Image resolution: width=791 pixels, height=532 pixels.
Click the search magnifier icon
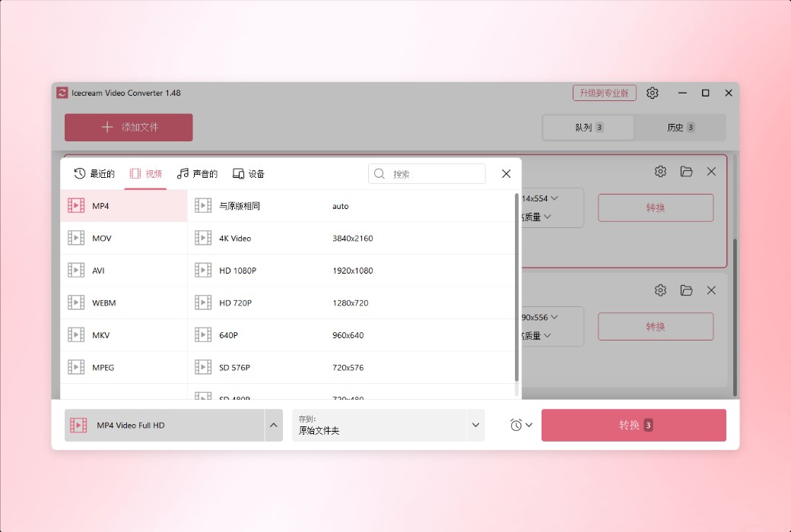tap(379, 173)
